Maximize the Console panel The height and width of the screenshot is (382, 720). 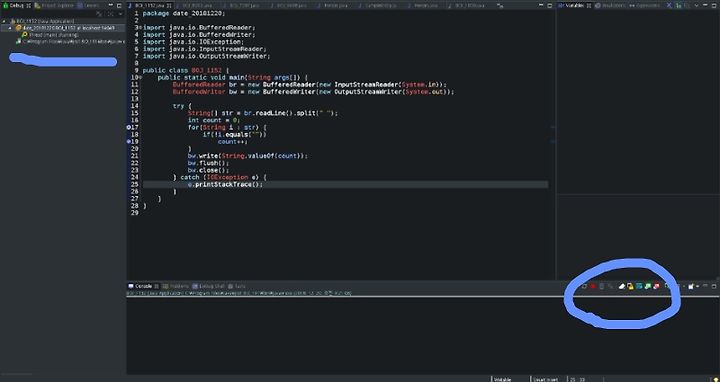click(714, 286)
